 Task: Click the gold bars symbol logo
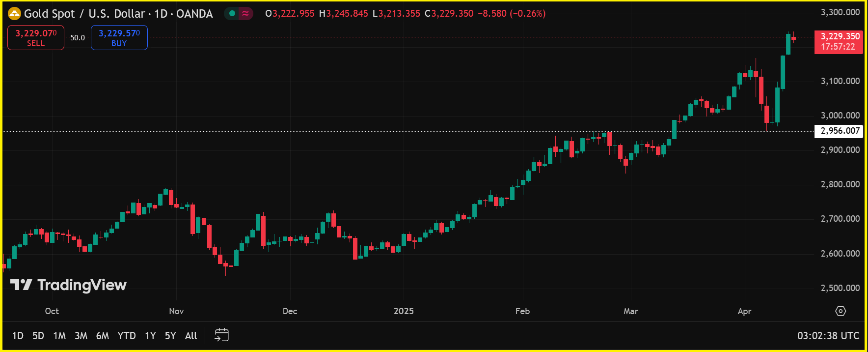14,14
